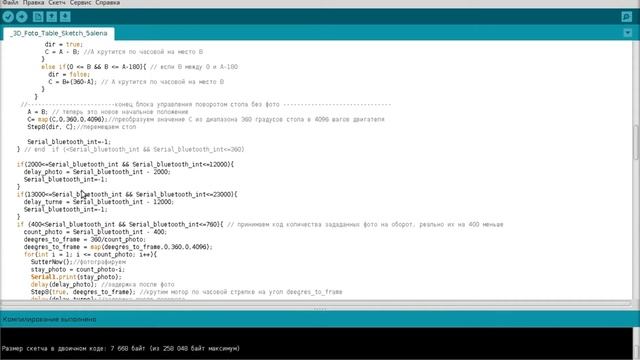Open a sketch with the Open icon

coord(51,17)
